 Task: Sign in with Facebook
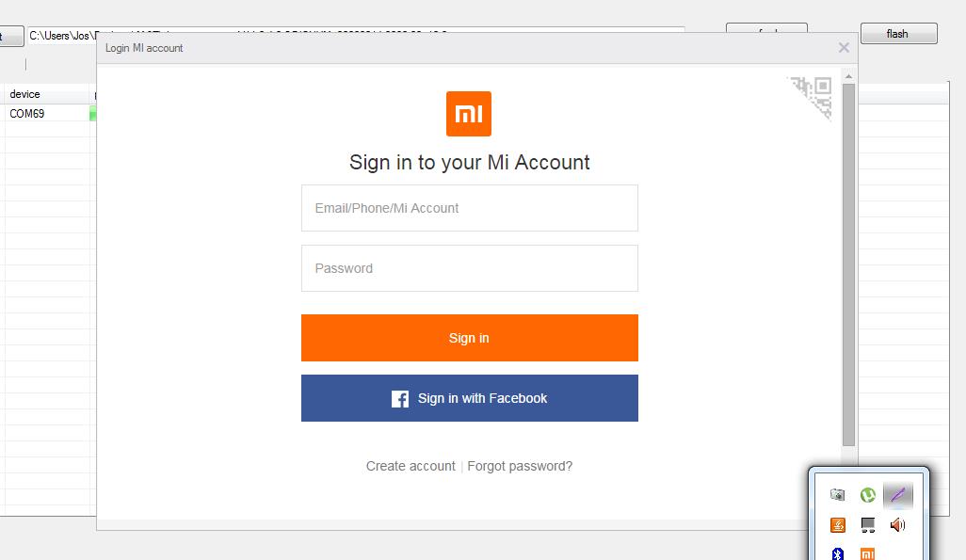[469, 398]
